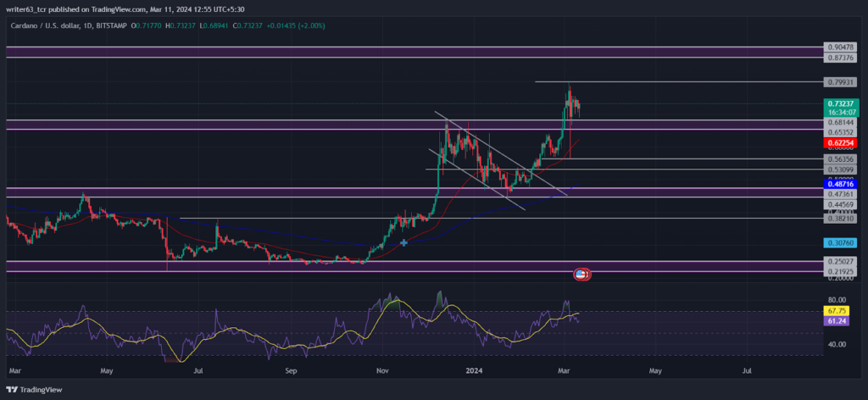Image resolution: width=868 pixels, height=400 pixels.
Task: Click the 0.44569 price label
Action: 840,205
